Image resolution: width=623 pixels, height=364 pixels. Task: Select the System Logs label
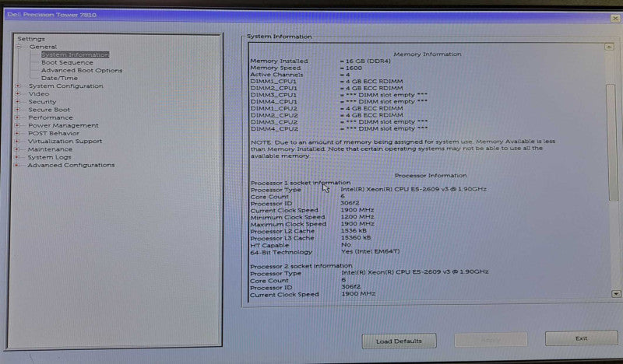[x=49, y=157]
